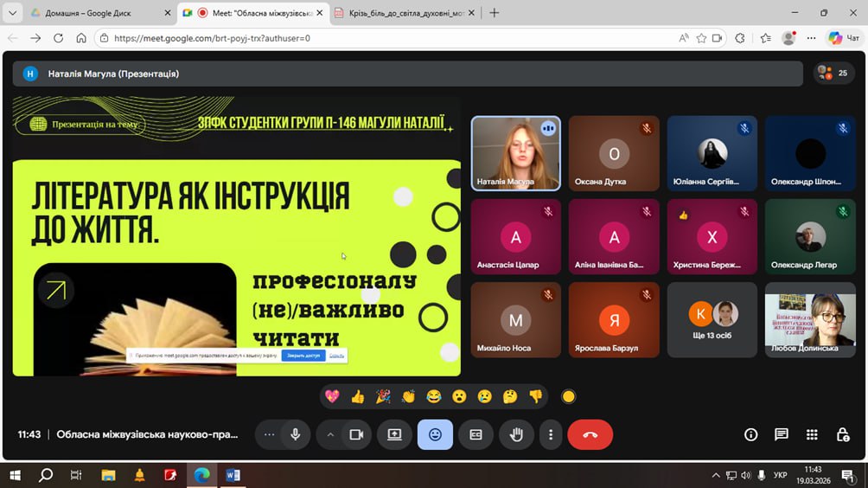Toggle the camera on or off
This screenshot has width=868, height=488.
(355, 434)
